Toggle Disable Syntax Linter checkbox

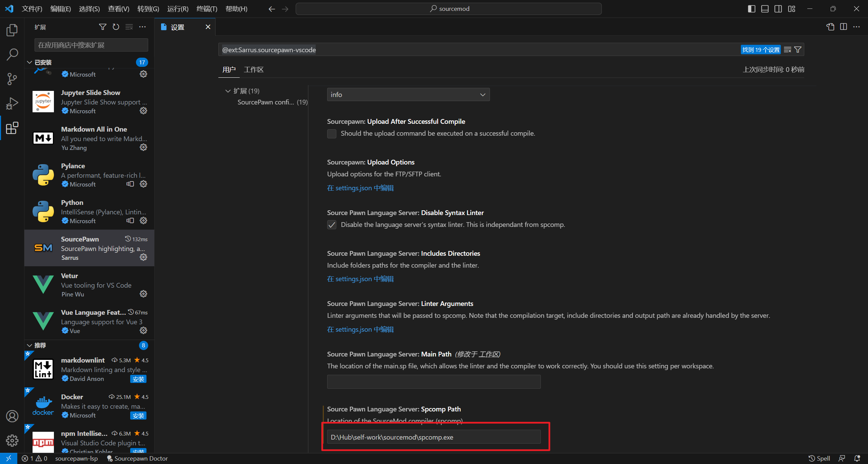(332, 225)
